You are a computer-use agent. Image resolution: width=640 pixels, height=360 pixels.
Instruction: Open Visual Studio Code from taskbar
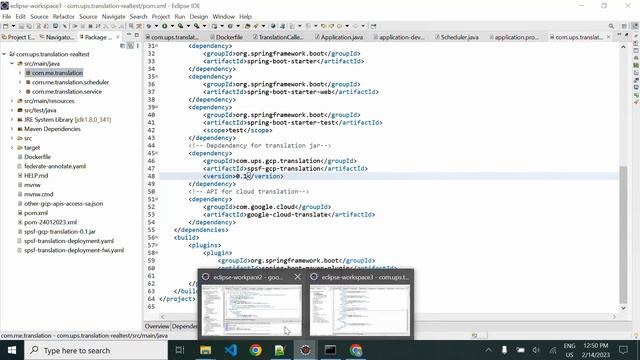pyautogui.click(x=231, y=350)
